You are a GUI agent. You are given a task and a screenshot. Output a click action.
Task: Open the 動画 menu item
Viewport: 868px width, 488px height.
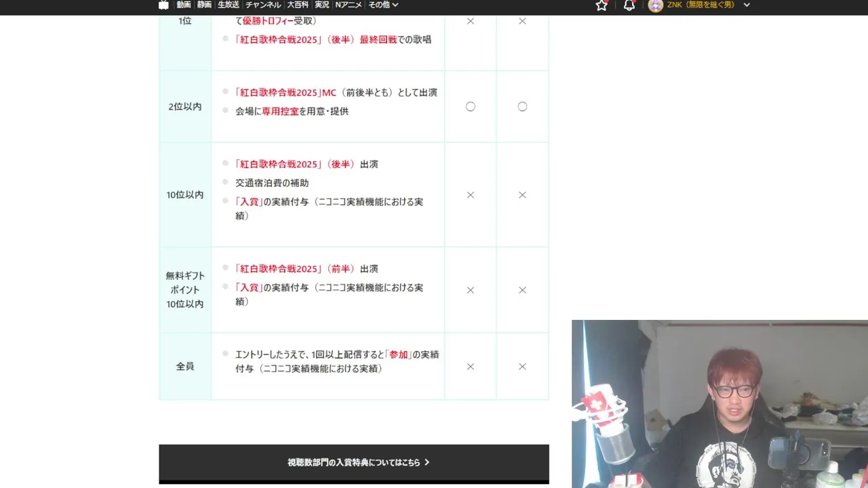point(184,5)
